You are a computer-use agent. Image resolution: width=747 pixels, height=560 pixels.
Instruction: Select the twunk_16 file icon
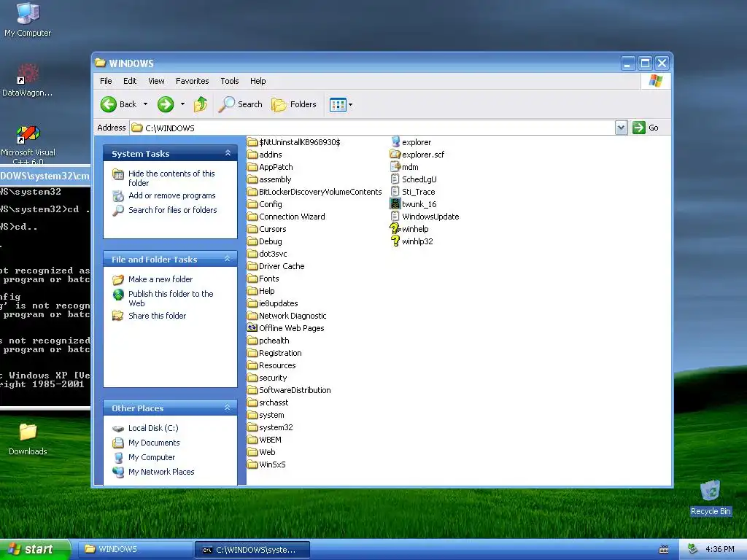coord(395,204)
